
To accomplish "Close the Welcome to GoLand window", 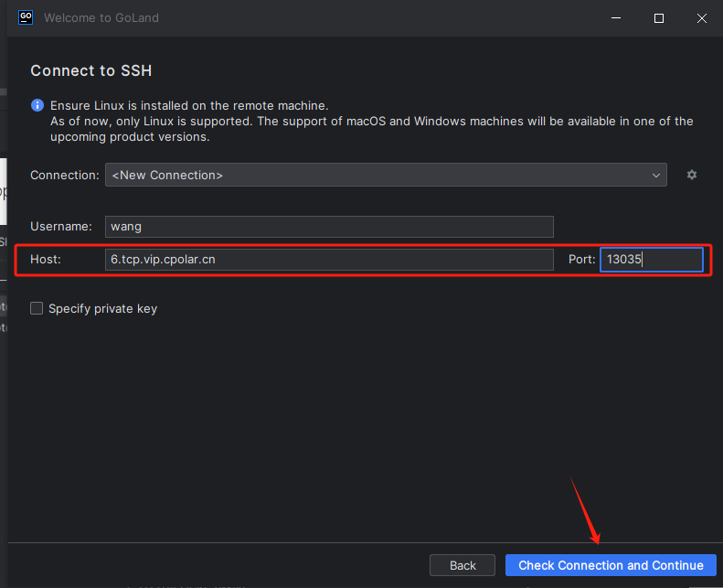I will [x=700, y=18].
